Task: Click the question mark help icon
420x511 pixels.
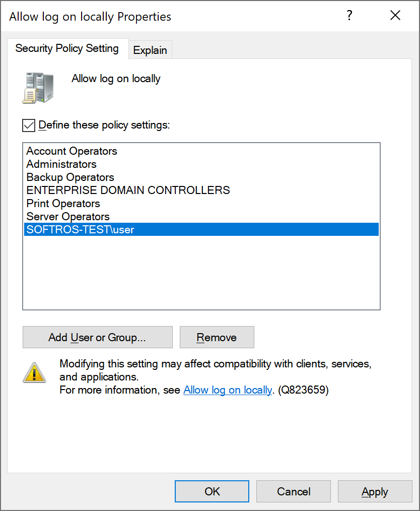Action: [349, 15]
